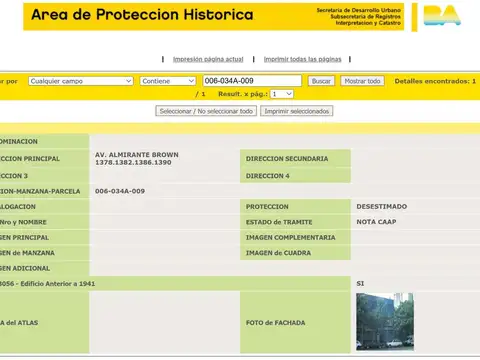Image resolution: width=480 pixels, height=360 pixels.
Task: Click the 'Result. x pág.:' label
Action: pos(243,94)
